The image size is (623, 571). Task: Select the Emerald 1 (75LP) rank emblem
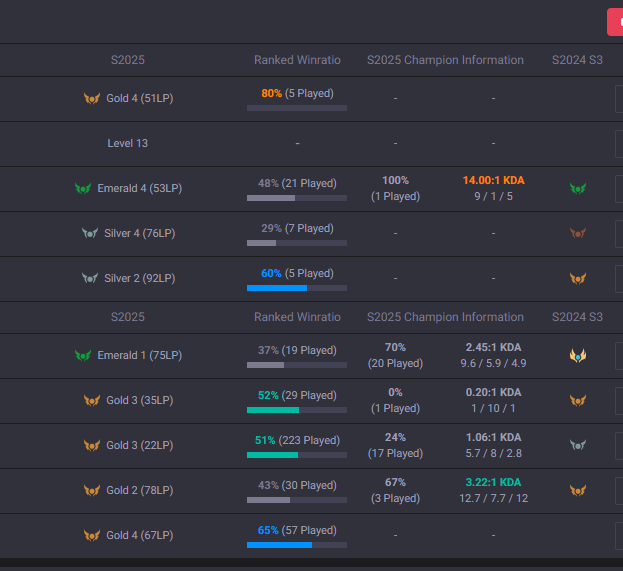[83, 355]
